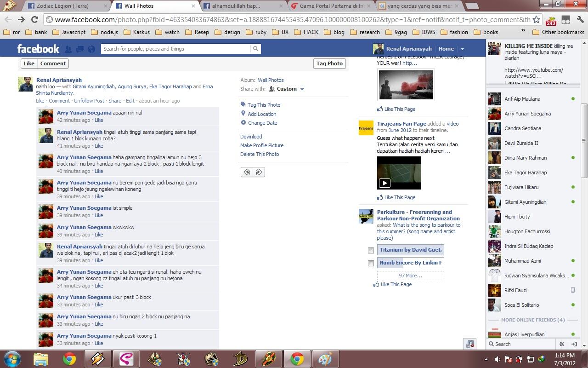
Task: Click the Tag Photo button
Action: pos(329,63)
